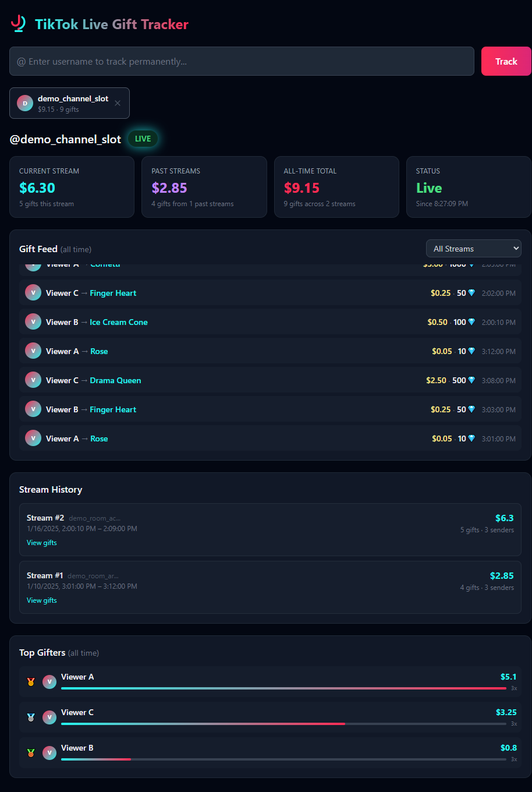Screen dimensions: 532x792
Task: Click Viewer C's gift progress bar
Action: coord(283,724)
